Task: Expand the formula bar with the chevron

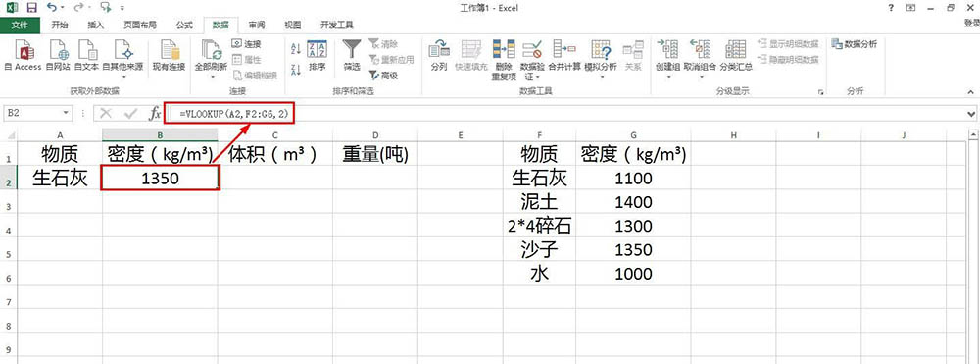Action: tap(971, 114)
